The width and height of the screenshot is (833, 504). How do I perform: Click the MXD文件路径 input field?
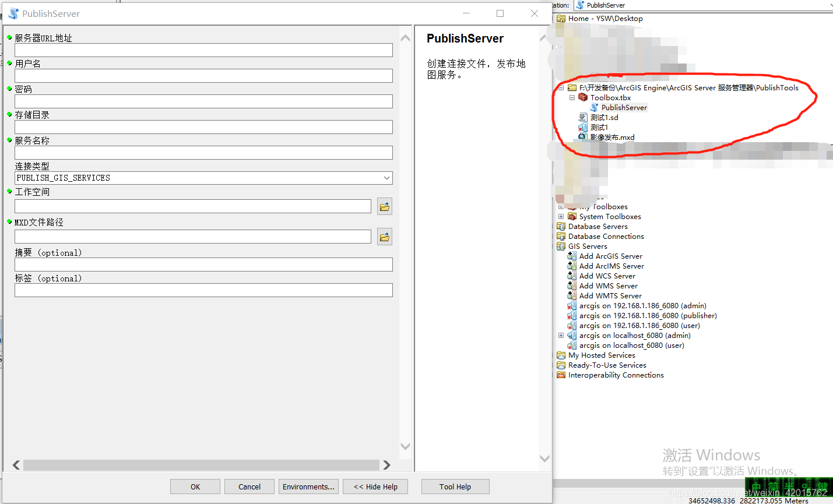(x=193, y=237)
